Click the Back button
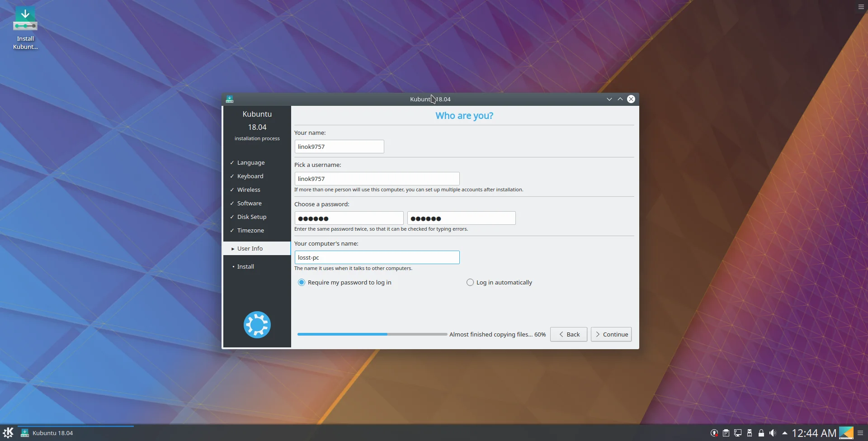The height and width of the screenshot is (441, 868). (569, 334)
